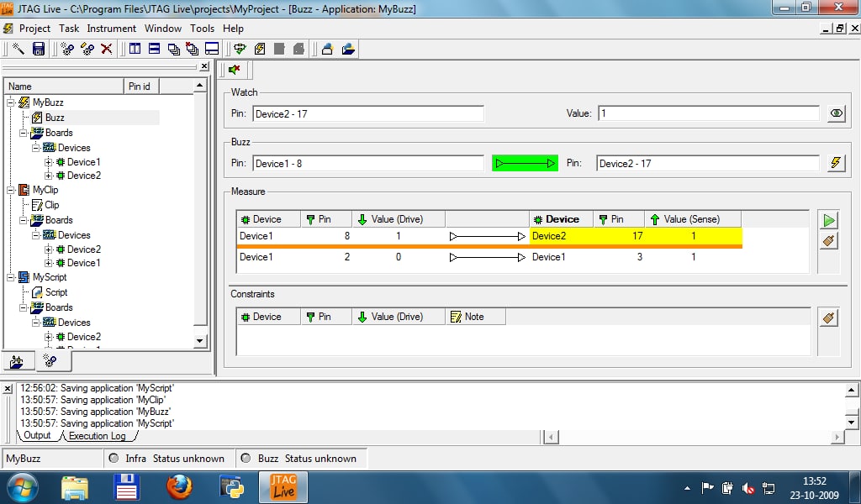This screenshot has width=861, height=504.
Task: Collapse Devices node under MyBuzz
Action: [x=35, y=148]
